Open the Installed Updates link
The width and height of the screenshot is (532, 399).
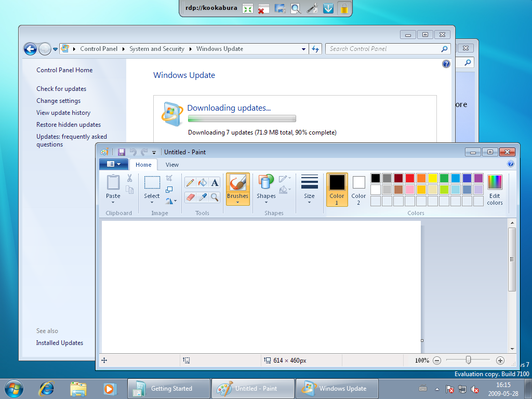(60, 343)
